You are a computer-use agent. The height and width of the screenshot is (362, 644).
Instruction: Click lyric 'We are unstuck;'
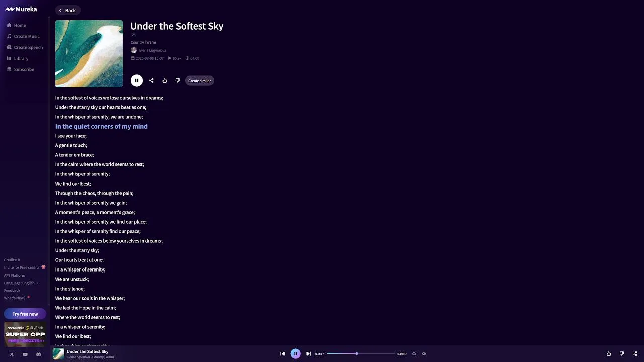[x=72, y=279]
